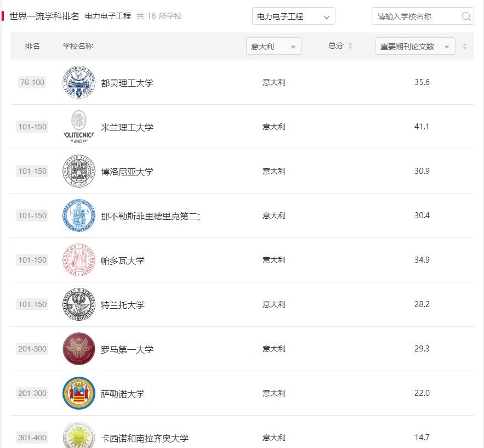Click 博洛尼亚大学 logo
The image size is (484, 448).
(x=79, y=171)
